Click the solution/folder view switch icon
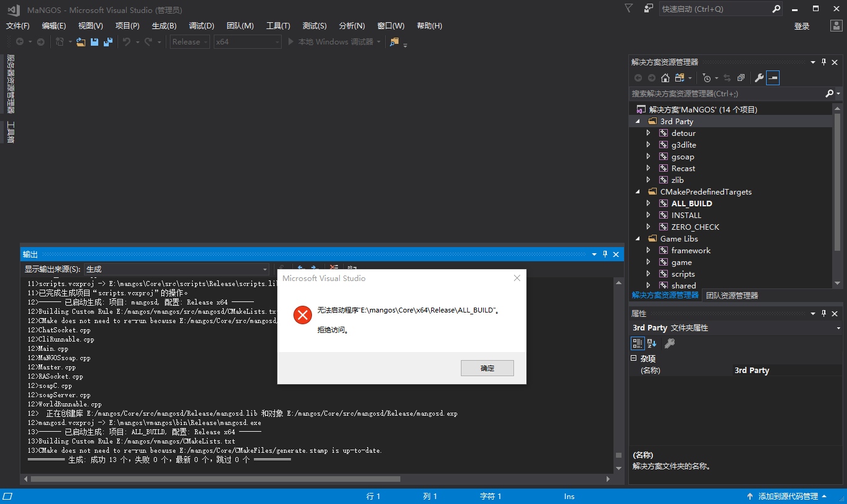 click(x=680, y=78)
